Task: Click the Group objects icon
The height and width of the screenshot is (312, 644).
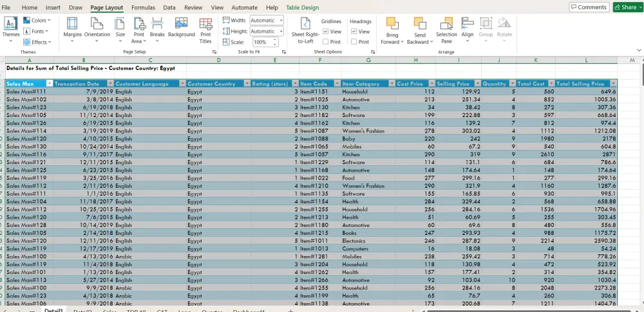Action: coord(486,23)
